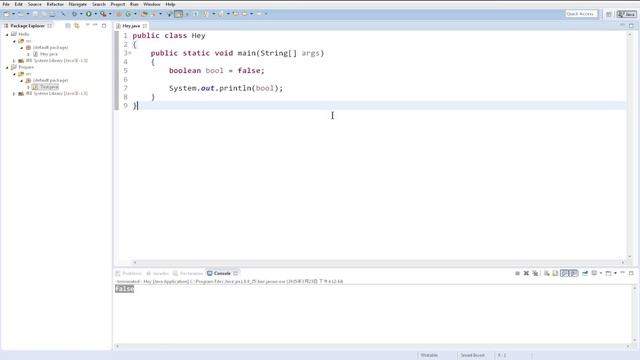Click Remove All Terminated Launches icon
This screenshot has width=640, height=360.
point(535,273)
